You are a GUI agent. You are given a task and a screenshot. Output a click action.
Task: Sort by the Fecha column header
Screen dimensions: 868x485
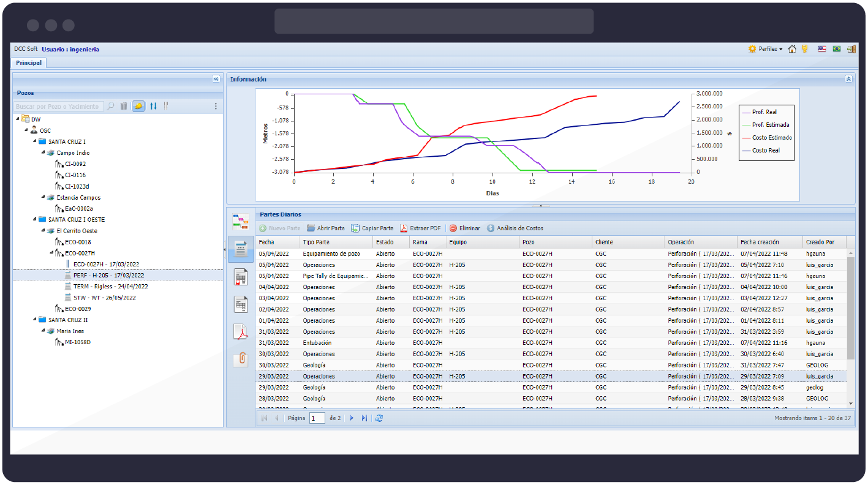(277, 242)
